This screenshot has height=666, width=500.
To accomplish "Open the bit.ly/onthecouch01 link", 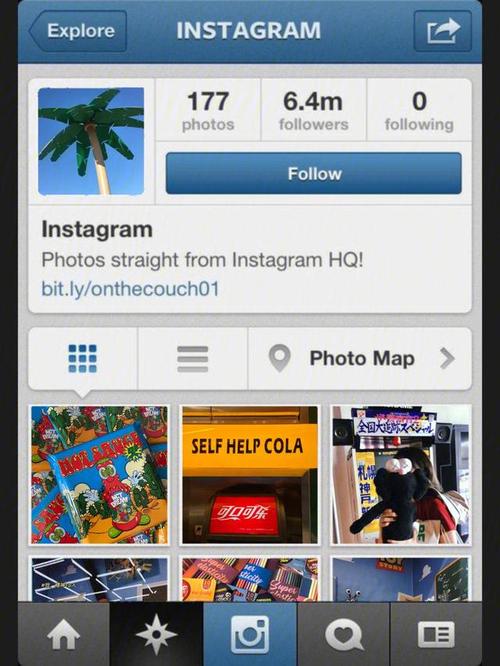I will click(130, 289).
